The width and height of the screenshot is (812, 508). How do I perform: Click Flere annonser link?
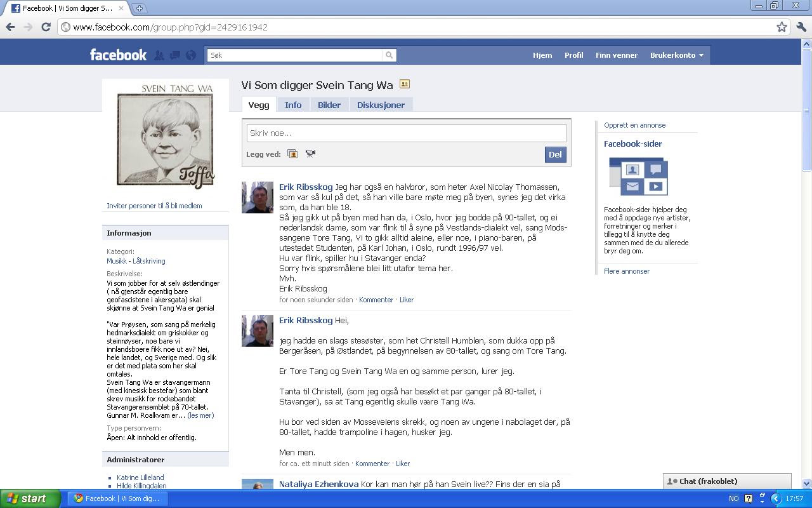[627, 271]
